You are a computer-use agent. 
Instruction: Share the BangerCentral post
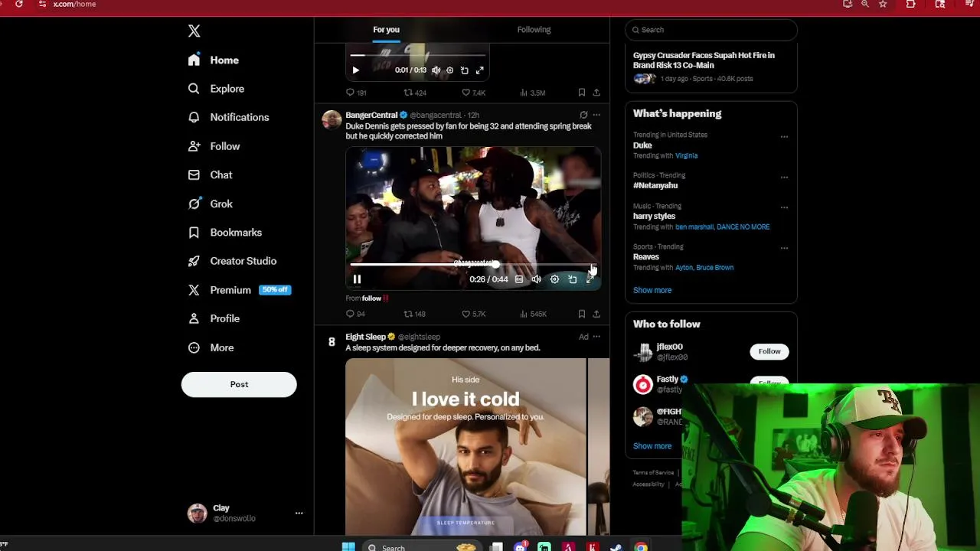coord(596,314)
